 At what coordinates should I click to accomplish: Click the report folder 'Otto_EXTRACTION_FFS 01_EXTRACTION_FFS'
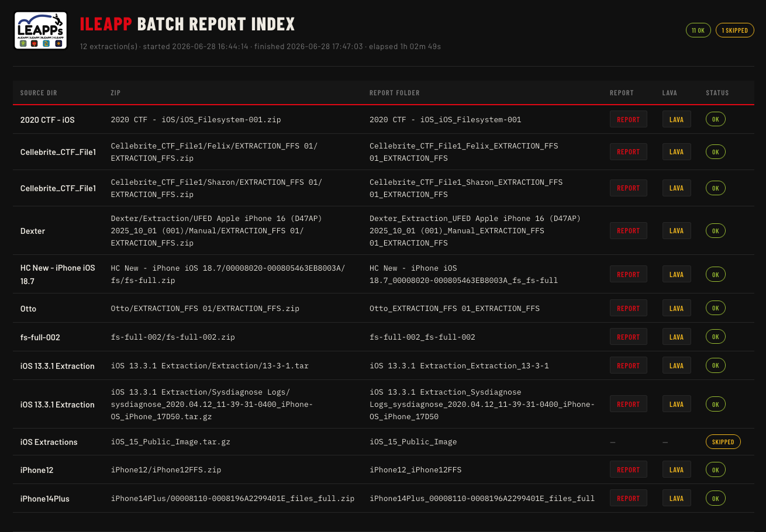pyautogui.click(x=455, y=309)
